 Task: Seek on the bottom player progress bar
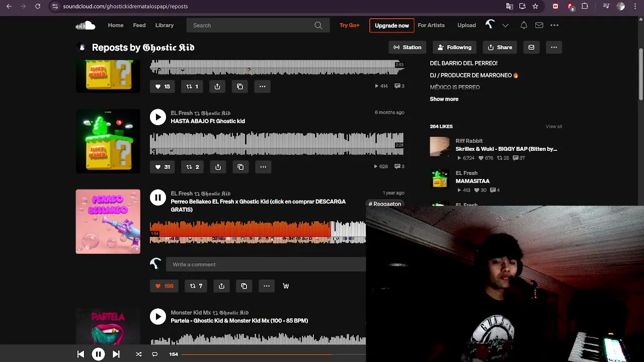click(273, 354)
